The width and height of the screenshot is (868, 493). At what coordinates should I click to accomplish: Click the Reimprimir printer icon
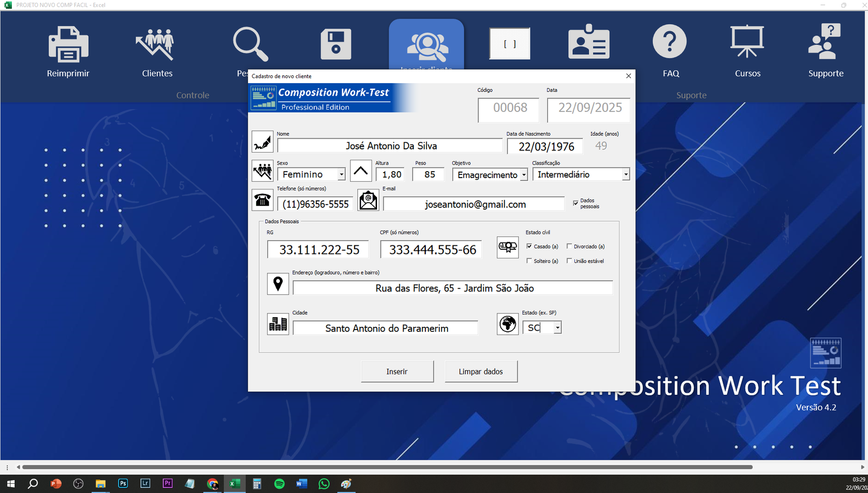pyautogui.click(x=68, y=45)
